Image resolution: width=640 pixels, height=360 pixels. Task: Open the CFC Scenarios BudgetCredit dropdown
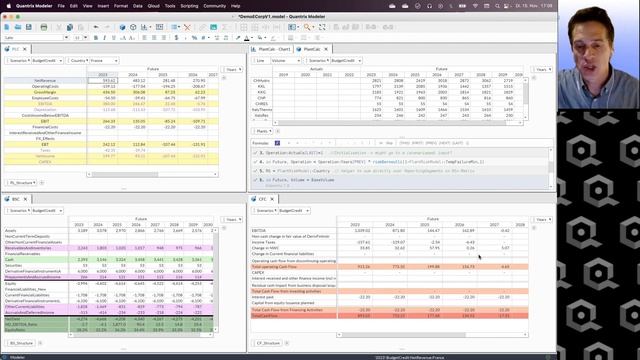pyautogui.click(x=294, y=211)
